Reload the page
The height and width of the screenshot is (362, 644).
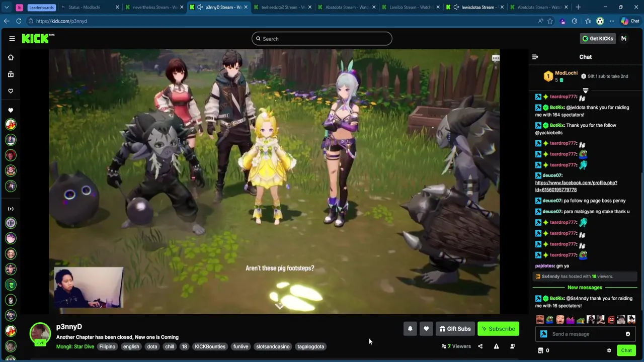coord(19,21)
